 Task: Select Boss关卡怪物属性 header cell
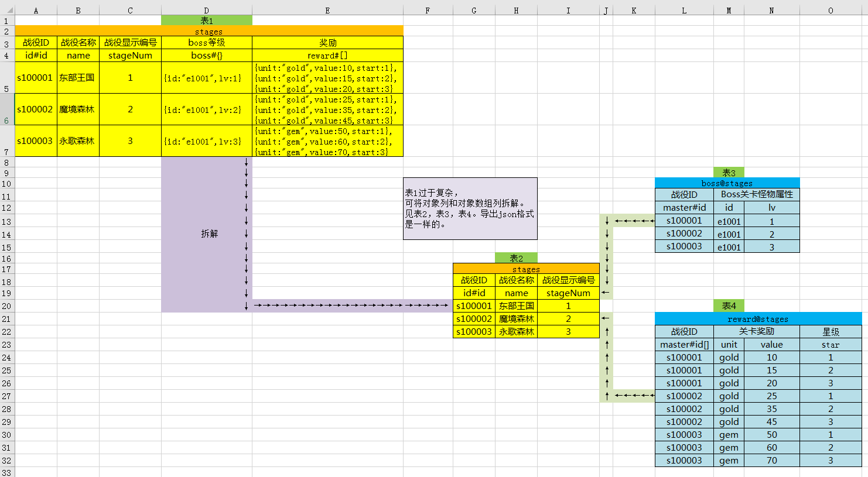click(757, 194)
